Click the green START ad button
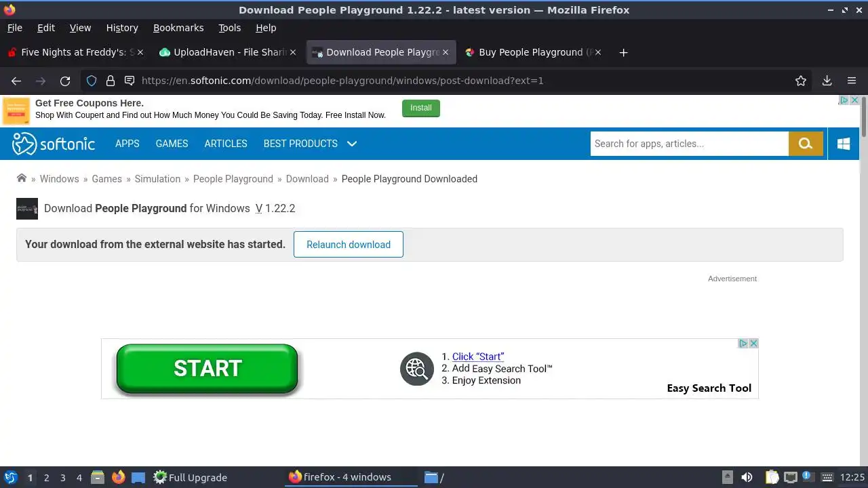Image resolution: width=868 pixels, height=488 pixels. [x=208, y=369]
